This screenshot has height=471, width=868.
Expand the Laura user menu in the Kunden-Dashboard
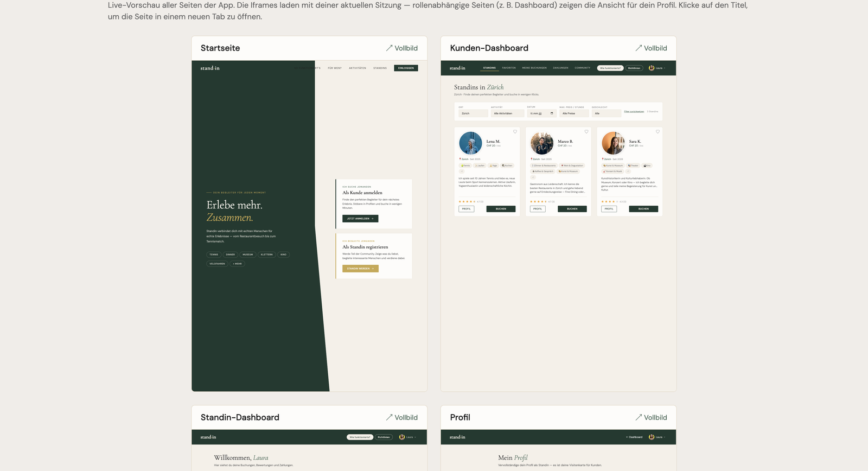tap(657, 68)
